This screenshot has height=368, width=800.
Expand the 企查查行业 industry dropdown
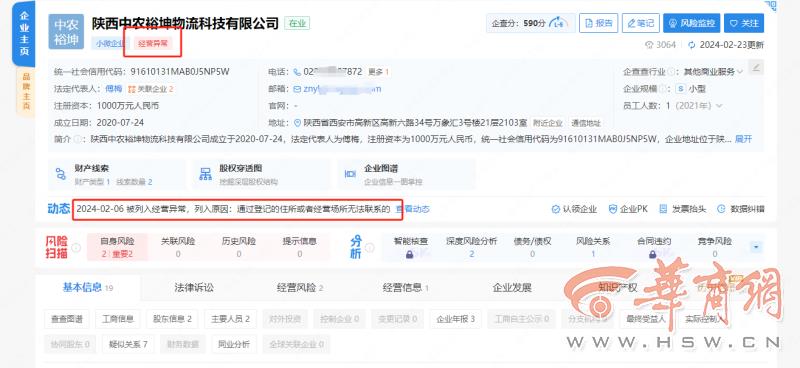click(x=740, y=72)
